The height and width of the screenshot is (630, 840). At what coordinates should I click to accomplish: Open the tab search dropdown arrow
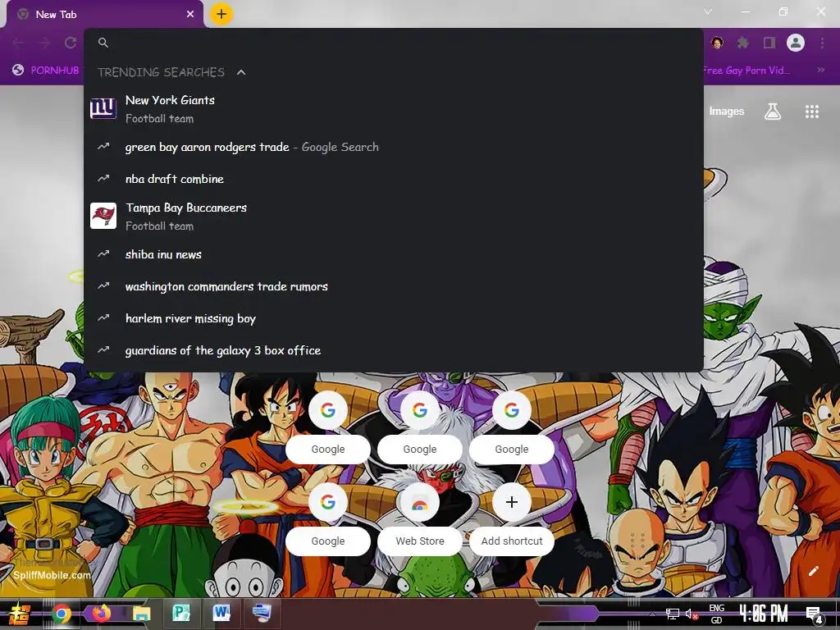pyautogui.click(x=708, y=11)
